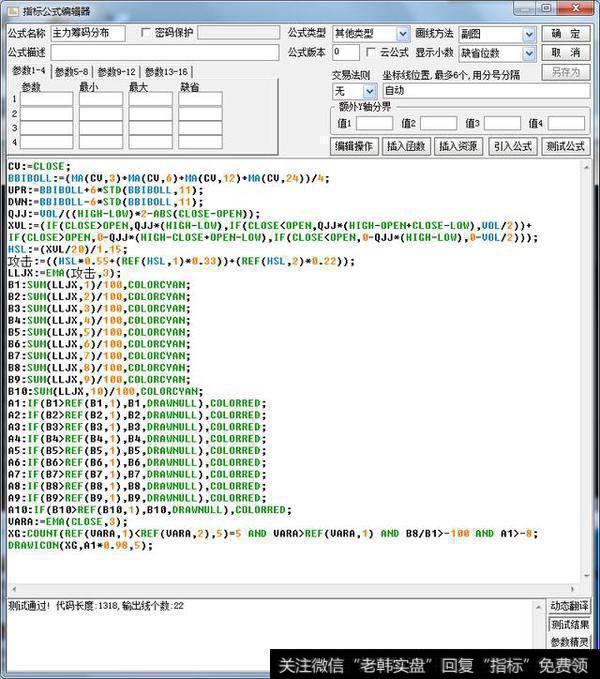
Task: Click the 取消 button
Action: coord(566,53)
